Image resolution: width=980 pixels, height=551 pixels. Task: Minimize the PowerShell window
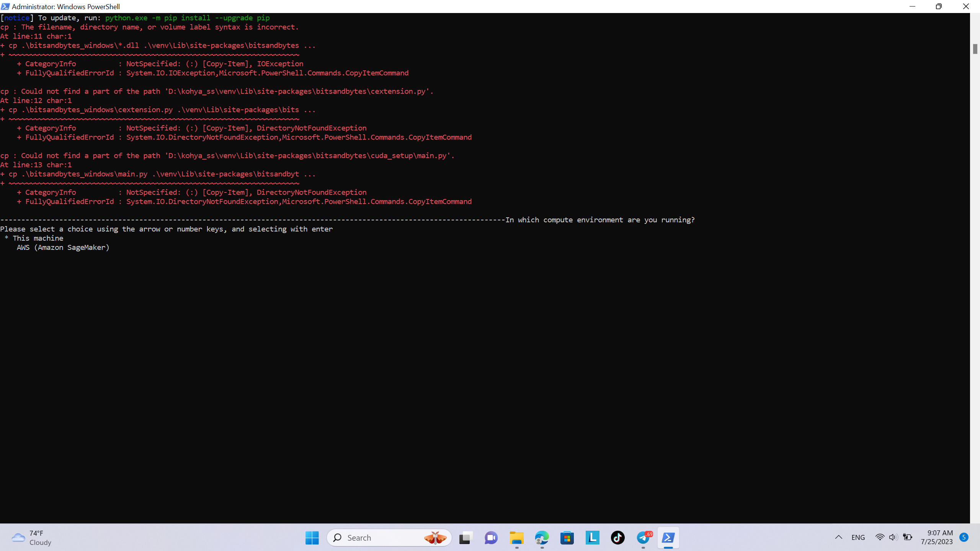pyautogui.click(x=912, y=7)
